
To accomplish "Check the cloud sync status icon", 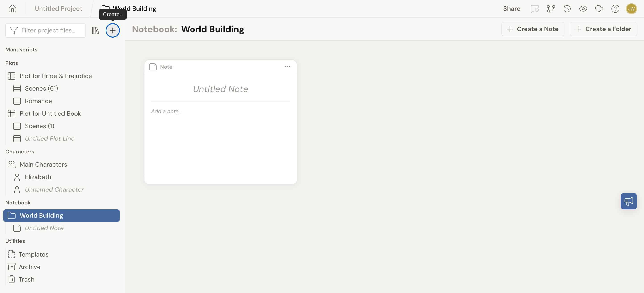I will [x=599, y=9].
